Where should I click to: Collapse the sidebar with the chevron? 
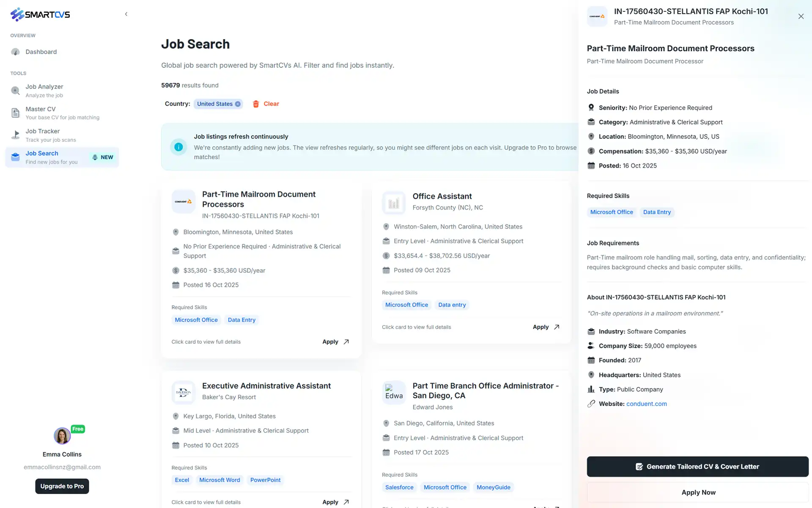[x=126, y=14]
